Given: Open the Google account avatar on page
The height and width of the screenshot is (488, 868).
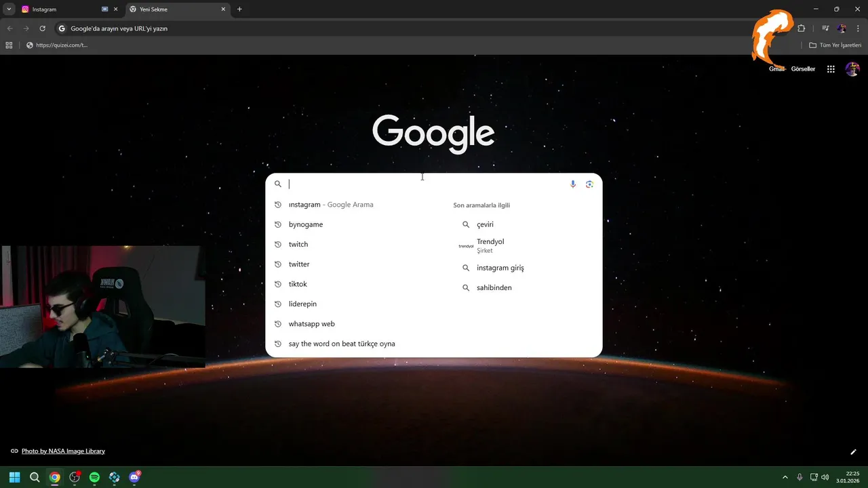Looking at the screenshot, I should pyautogui.click(x=852, y=69).
